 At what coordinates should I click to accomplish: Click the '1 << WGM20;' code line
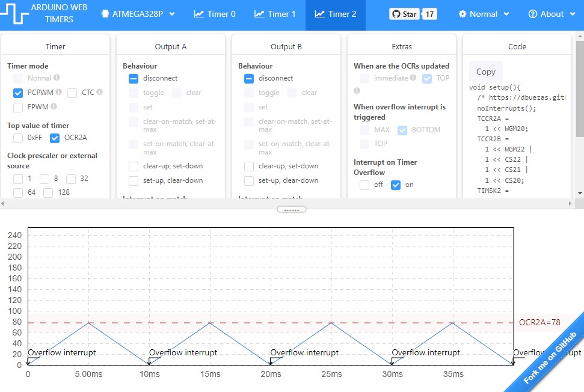pos(506,129)
